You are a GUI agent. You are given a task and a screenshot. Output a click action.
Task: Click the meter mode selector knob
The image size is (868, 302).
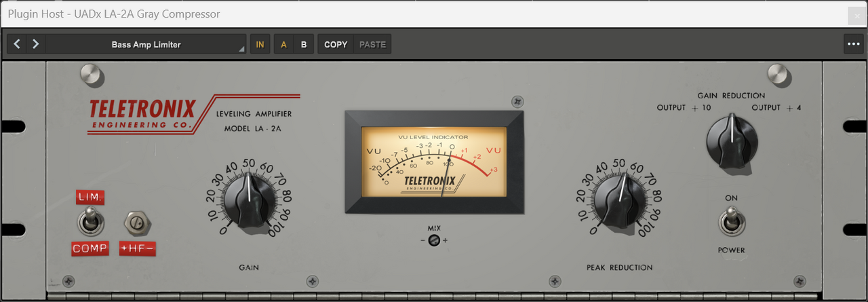[731, 143]
